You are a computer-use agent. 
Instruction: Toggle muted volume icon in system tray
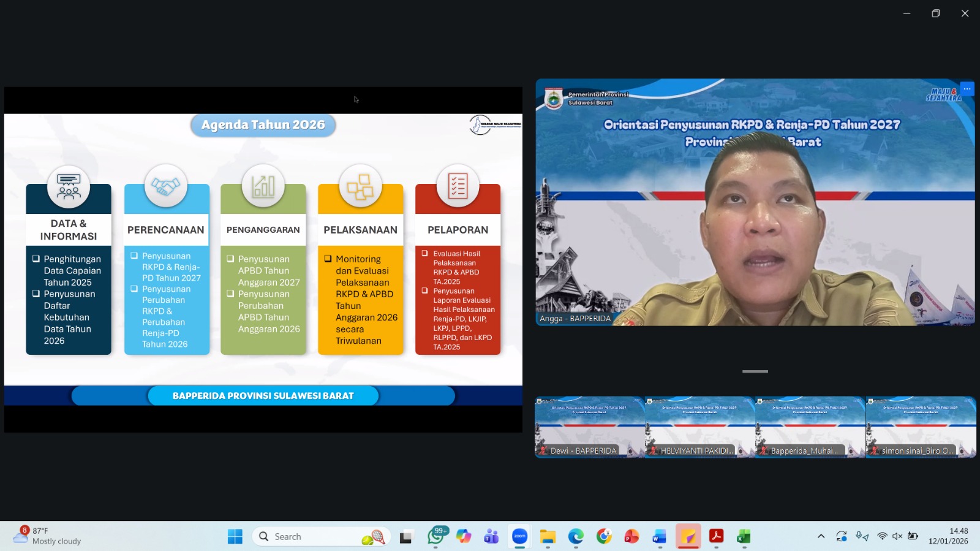point(897,536)
